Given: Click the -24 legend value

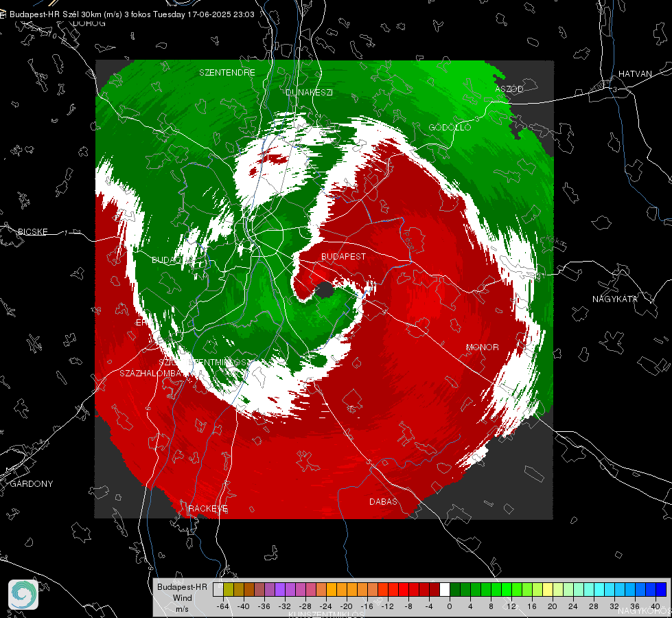Looking at the screenshot, I should pyautogui.click(x=326, y=606).
